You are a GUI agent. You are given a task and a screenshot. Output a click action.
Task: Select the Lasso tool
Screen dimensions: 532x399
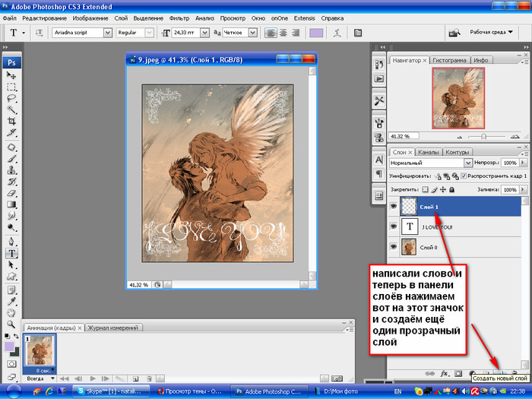coord(12,98)
